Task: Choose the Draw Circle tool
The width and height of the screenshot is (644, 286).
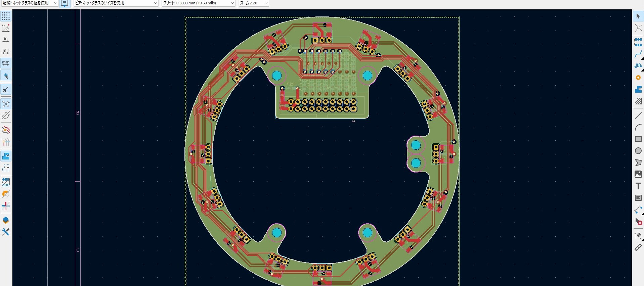Action: tap(638, 151)
